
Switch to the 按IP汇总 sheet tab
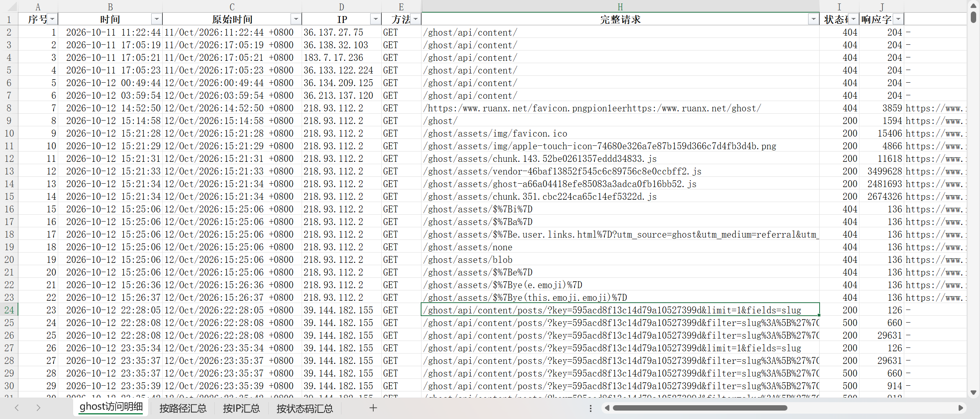[241, 408]
